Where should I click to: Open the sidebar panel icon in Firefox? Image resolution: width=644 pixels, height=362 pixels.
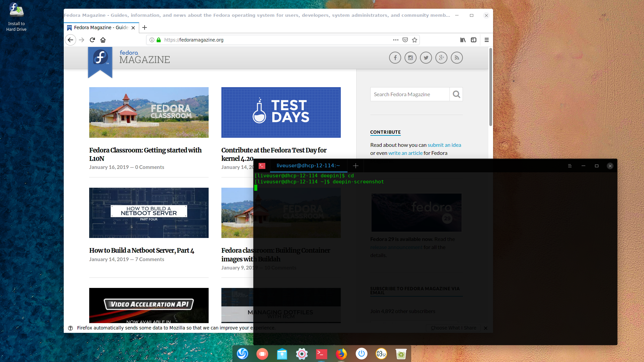click(474, 40)
